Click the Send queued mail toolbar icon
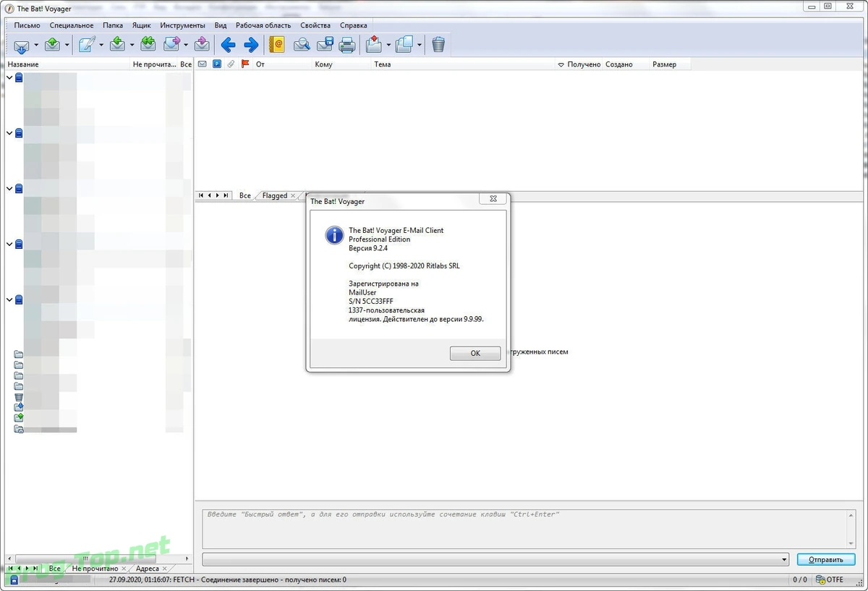The image size is (868, 591). click(52, 45)
